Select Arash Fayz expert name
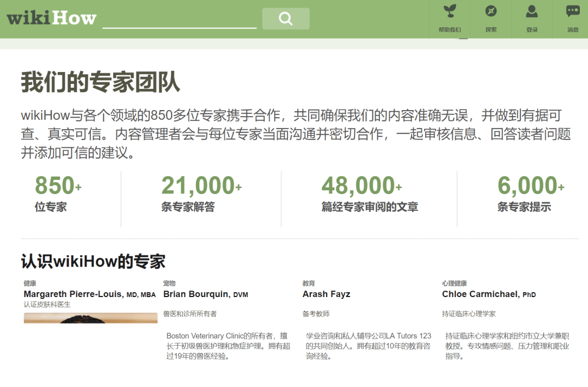Image resolution: width=588 pixels, height=387 pixels. click(326, 294)
